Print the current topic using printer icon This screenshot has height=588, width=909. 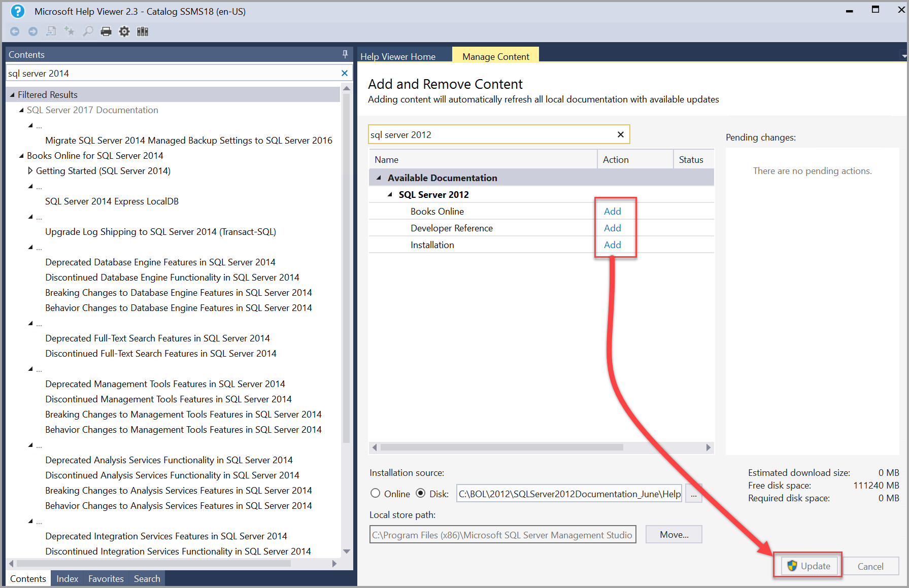106,31
